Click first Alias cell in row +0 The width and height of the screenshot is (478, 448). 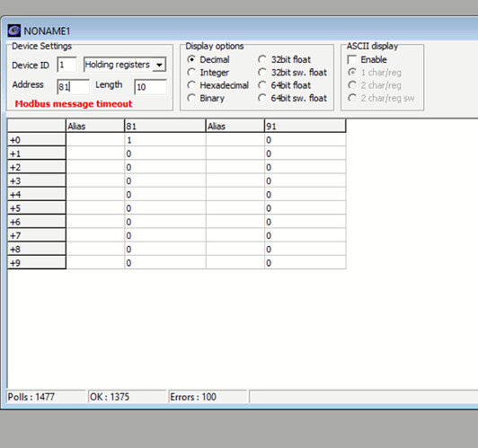coord(95,140)
